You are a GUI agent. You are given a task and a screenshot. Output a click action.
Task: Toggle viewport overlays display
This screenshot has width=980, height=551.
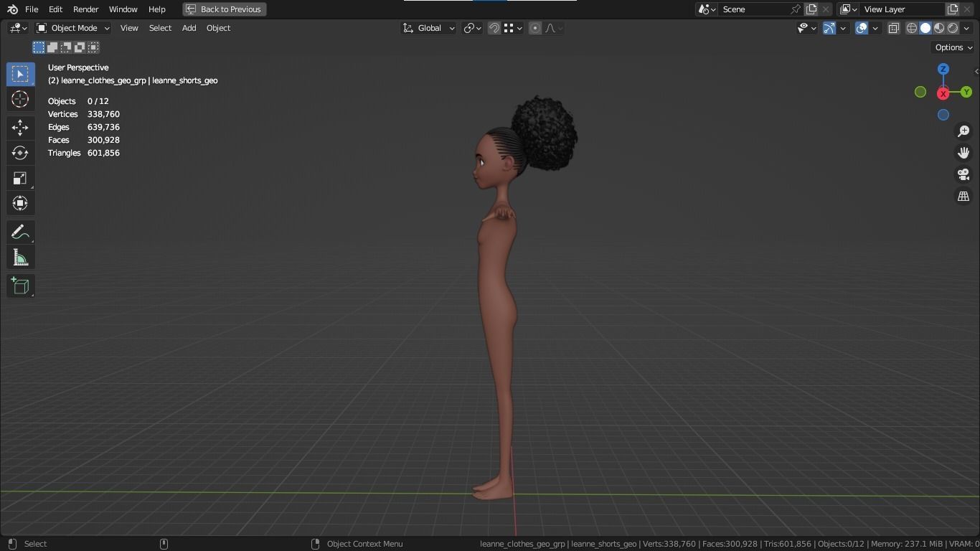pyautogui.click(x=862, y=28)
